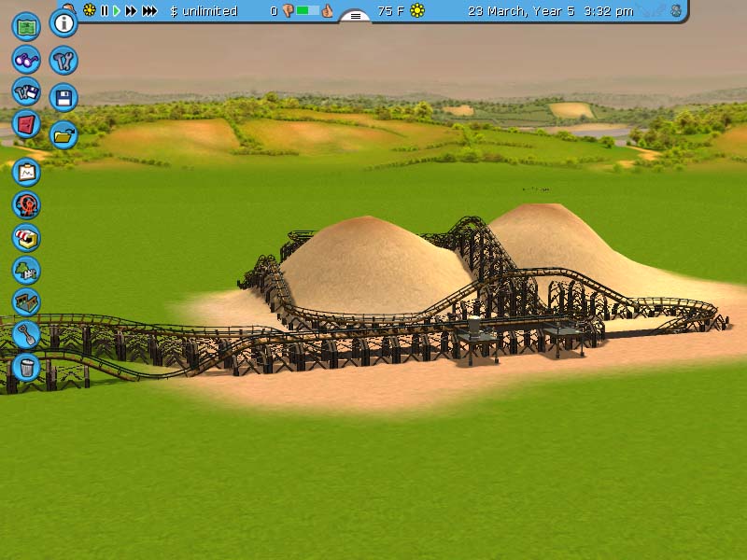This screenshot has width=747, height=560.
Task: Click the red exit door icon
Action: pyautogui.click(x=26, y=124)
